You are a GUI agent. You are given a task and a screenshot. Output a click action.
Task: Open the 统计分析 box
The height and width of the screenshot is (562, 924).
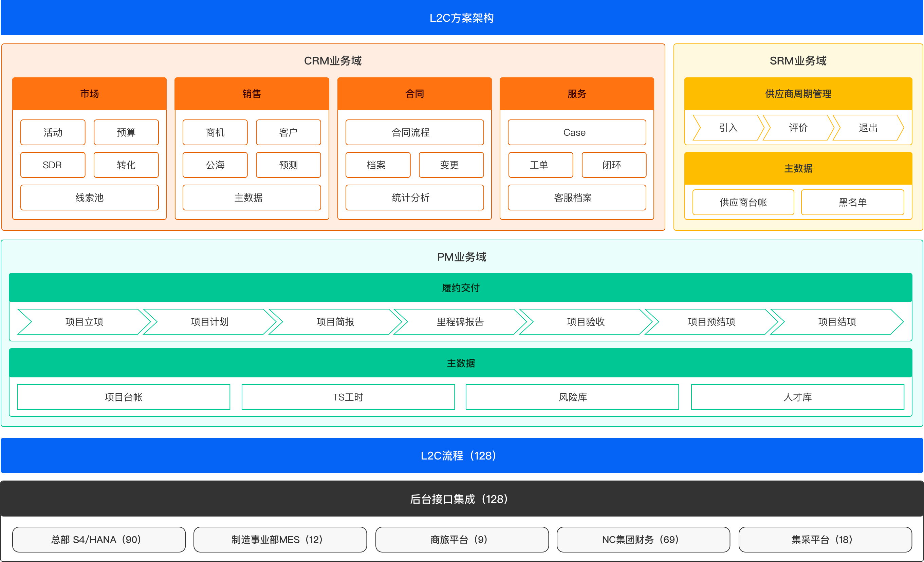click(415, 198)
